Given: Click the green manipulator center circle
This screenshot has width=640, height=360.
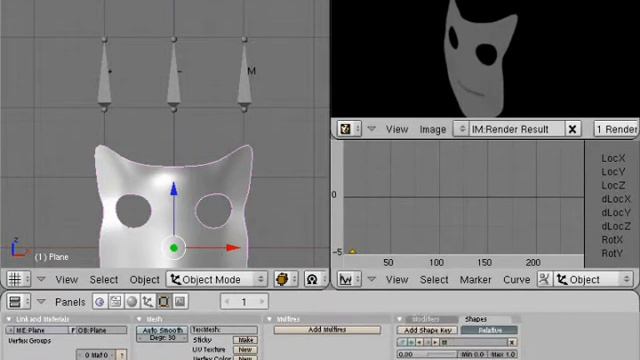Looking at the screenshot, I should pyautogui.click(x=173, y=248).
